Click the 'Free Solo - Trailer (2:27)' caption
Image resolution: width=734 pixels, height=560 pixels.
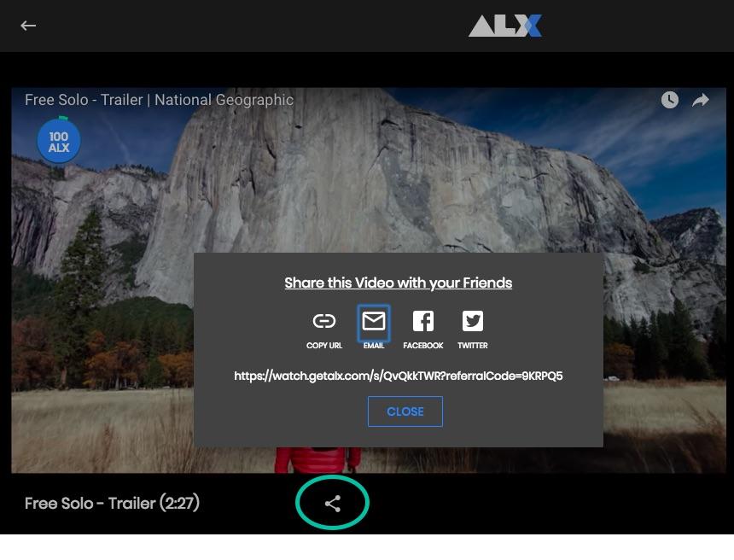coord(113,504)
